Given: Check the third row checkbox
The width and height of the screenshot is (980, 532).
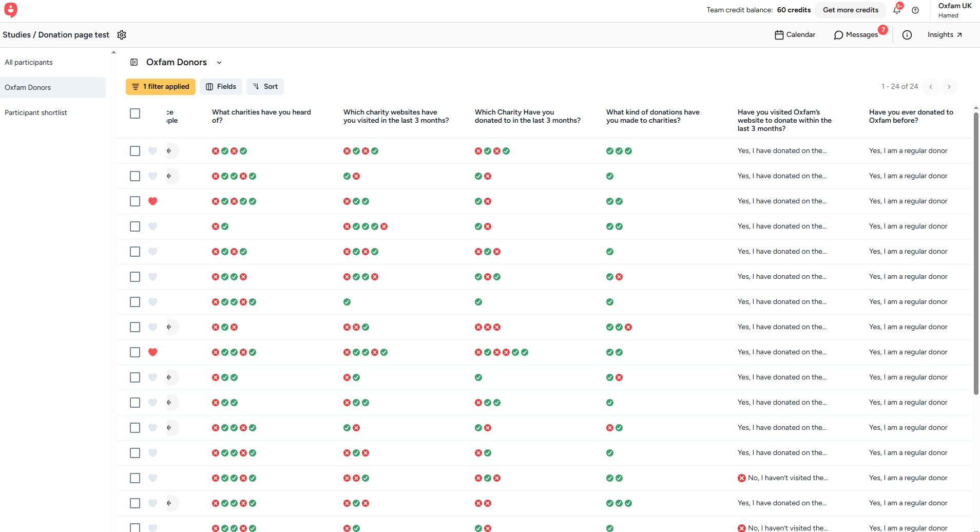Looking at the screenshot, I should (x=135, y=201).
